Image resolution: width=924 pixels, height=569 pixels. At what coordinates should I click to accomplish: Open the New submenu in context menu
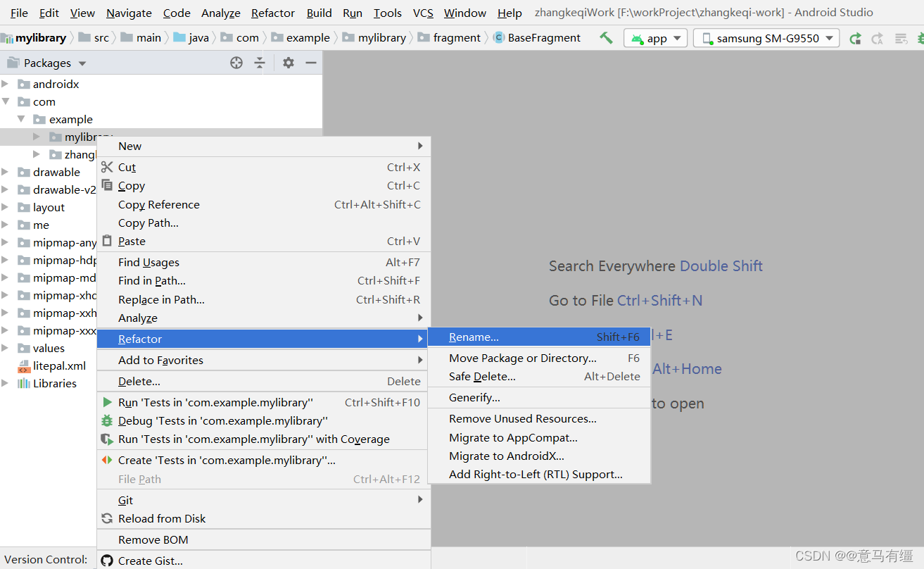coord(263,146)
